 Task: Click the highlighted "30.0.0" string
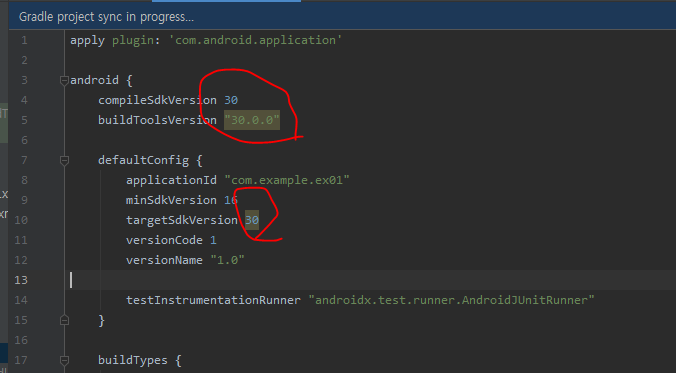(252, 120)
